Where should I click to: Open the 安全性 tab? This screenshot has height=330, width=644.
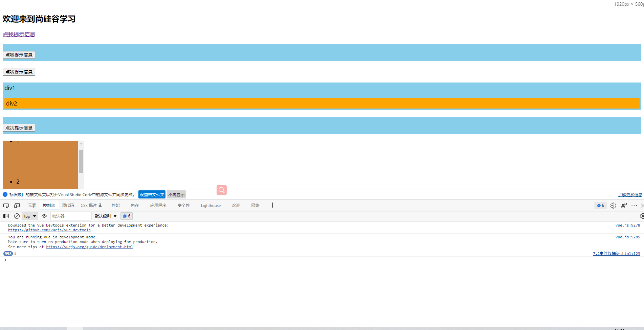184,206
